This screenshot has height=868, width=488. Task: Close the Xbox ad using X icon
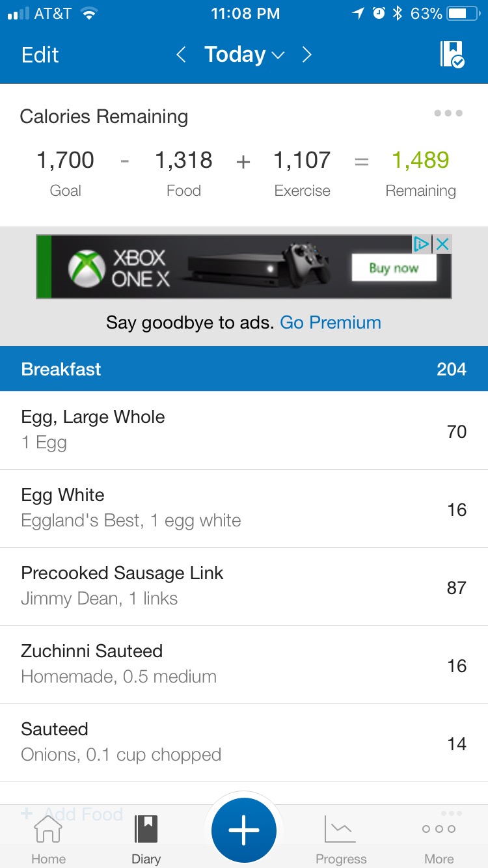coord(442,244)
